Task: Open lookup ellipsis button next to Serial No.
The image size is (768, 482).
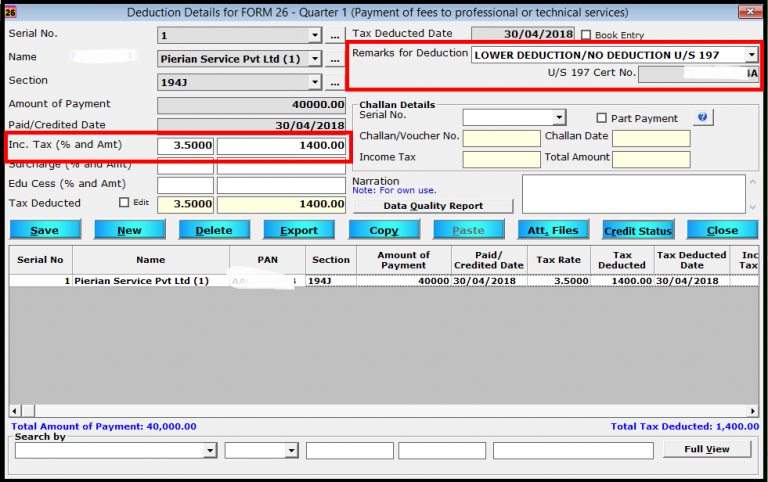Action: click(x=335, y=36)
